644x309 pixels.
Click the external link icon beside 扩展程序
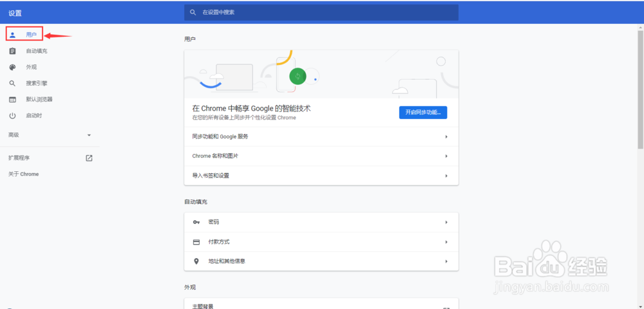(89, 158)
